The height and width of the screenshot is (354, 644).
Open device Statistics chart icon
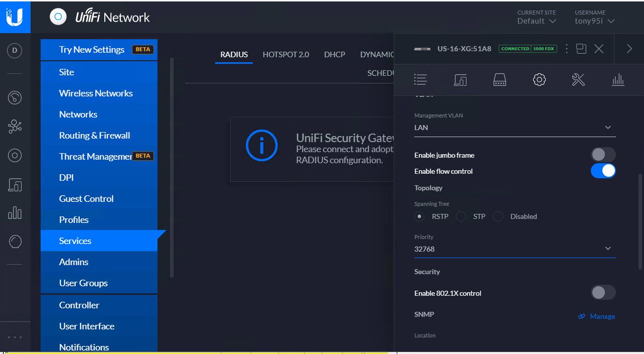tap(618, 79)
